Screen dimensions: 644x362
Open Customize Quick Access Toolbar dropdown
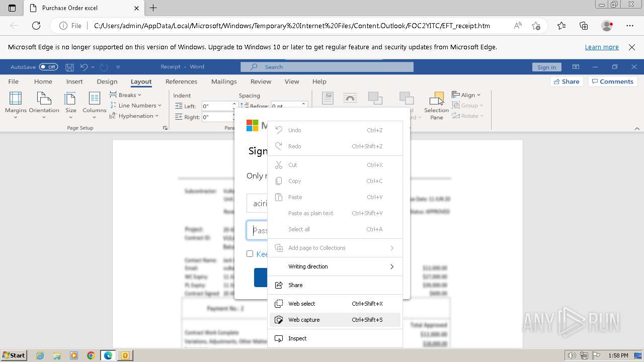(118, 67)
